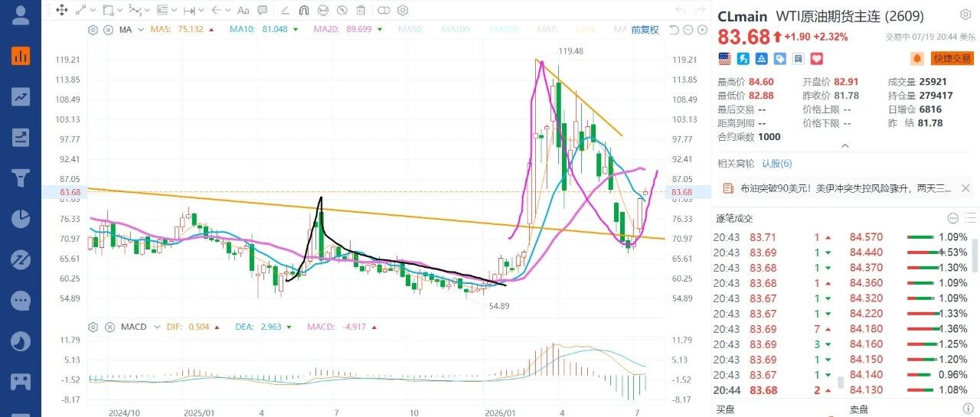Open drawing toolbar settings hexagon gear
This screenshot has height=417, width=980.
402,11
